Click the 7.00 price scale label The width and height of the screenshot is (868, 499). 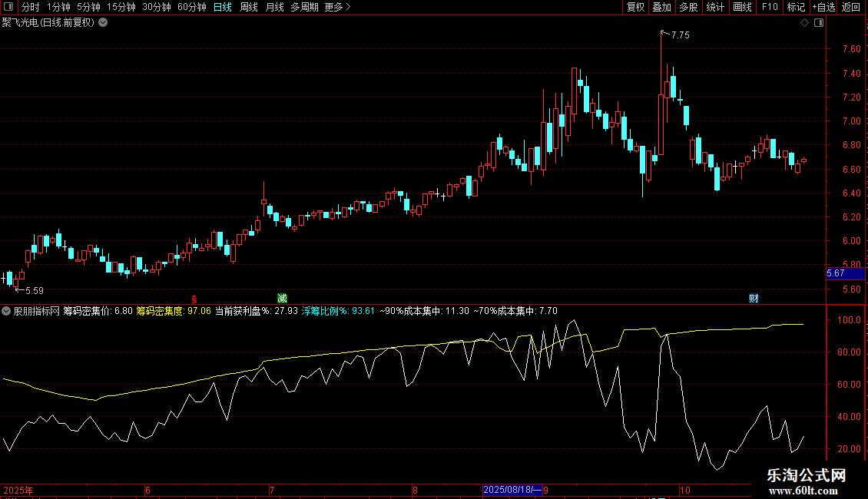(851, 121)
